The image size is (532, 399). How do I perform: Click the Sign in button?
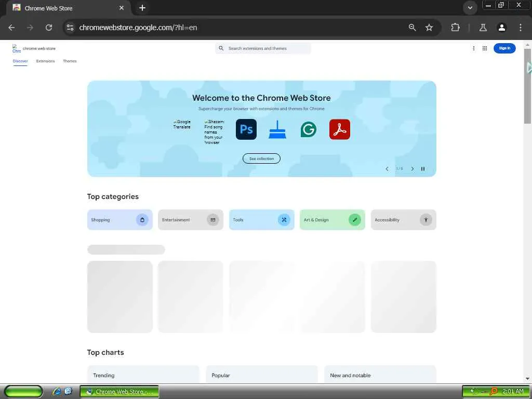coord(504,48)
